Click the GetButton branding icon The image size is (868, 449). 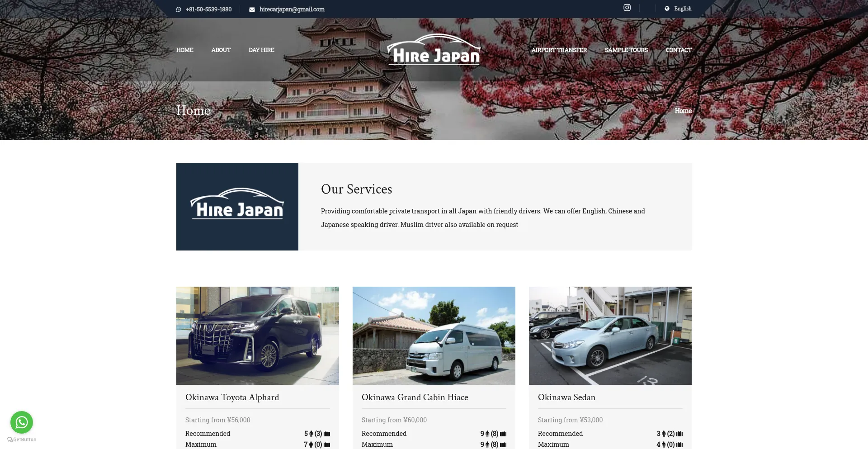click(x=10, y=440)
